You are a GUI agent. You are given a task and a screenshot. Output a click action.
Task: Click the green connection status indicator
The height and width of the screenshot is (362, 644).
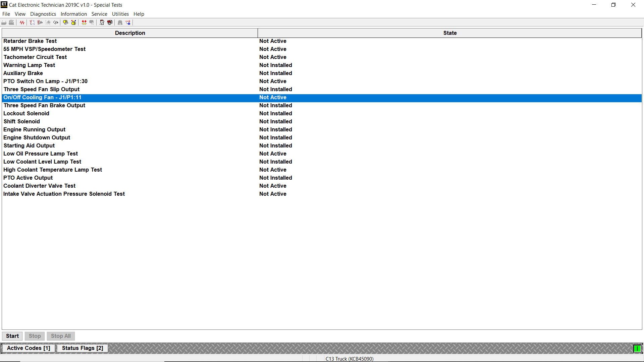point(637,349)
